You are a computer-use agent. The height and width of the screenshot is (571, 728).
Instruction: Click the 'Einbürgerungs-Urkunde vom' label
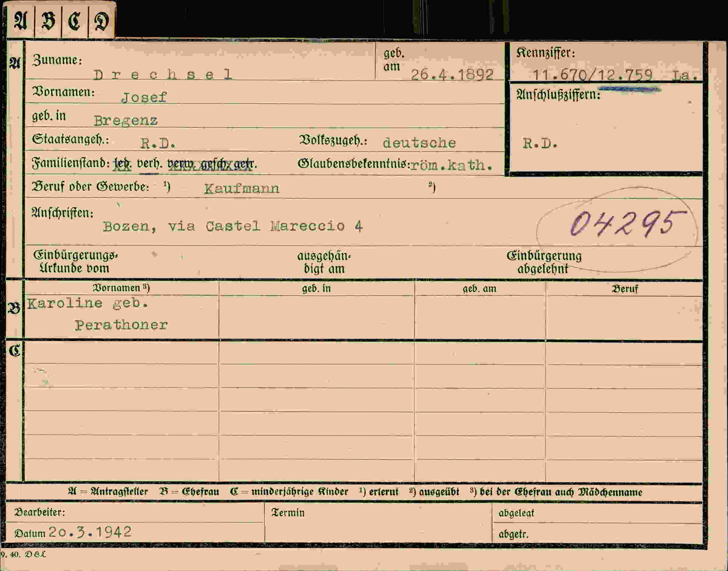pos(75,262)
